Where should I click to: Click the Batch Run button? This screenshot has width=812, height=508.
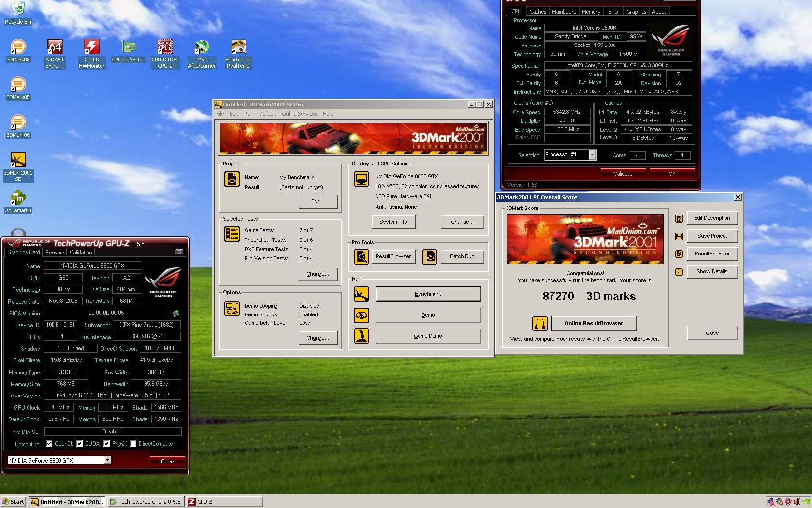tap(462, 256)
